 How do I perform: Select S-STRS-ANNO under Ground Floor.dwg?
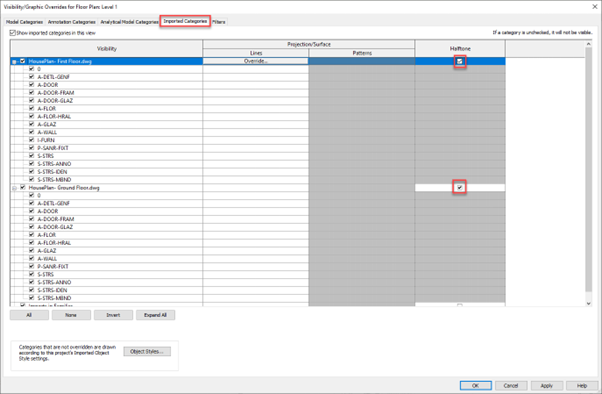click(54, 282)
